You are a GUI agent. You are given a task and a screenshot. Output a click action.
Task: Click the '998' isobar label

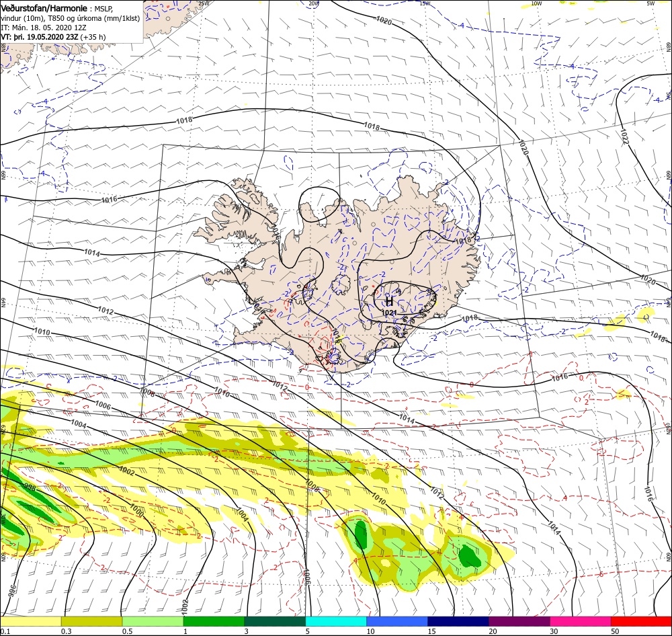[30, 487]
